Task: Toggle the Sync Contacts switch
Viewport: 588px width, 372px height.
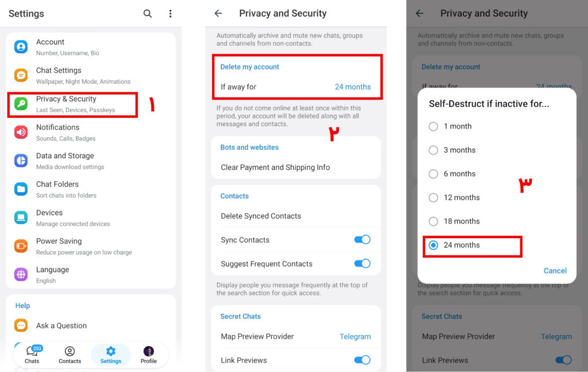Action: point(362,240)
